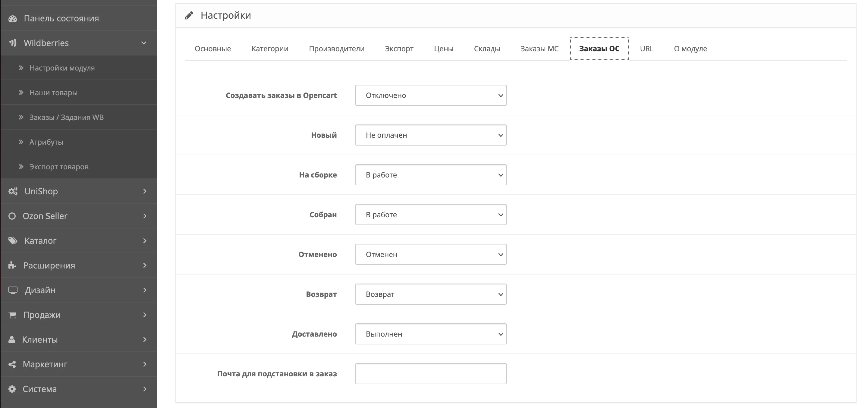Expand the UniShop menu chevron
Viewport: 868px width, 408px height.
click(x=145, y=191)
